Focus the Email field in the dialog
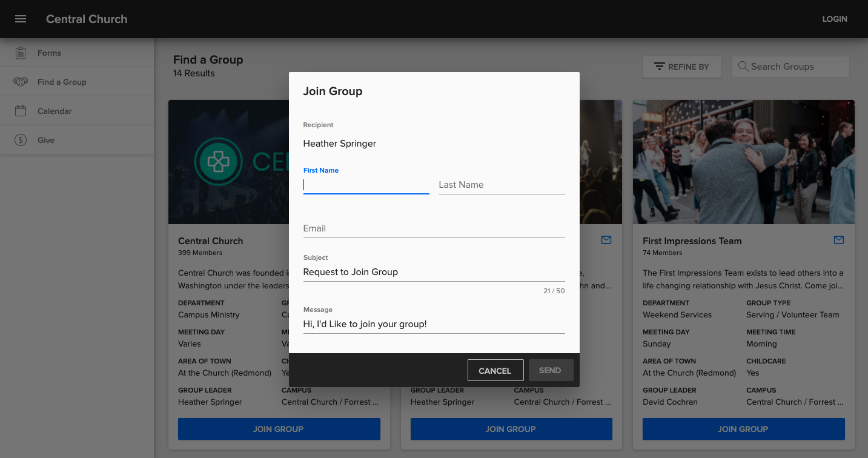Image resolution: width=868 pixels, height=458 pixels. pos(433,228)
